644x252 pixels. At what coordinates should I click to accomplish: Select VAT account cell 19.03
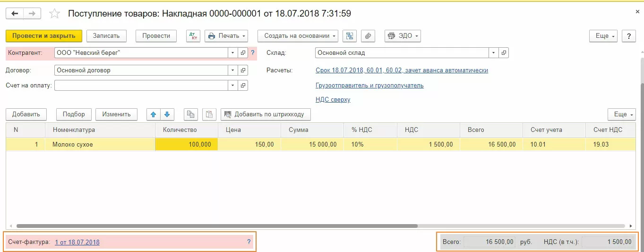coord(611,145)
